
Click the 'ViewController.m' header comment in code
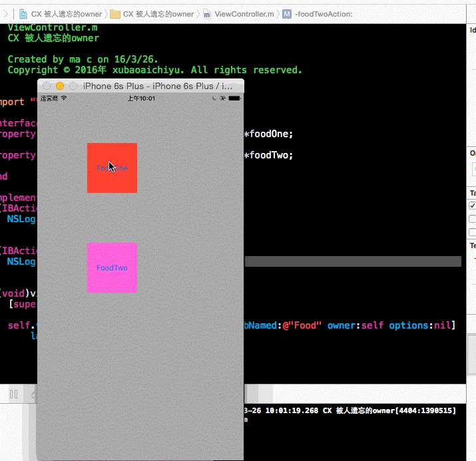pos(53,27)
